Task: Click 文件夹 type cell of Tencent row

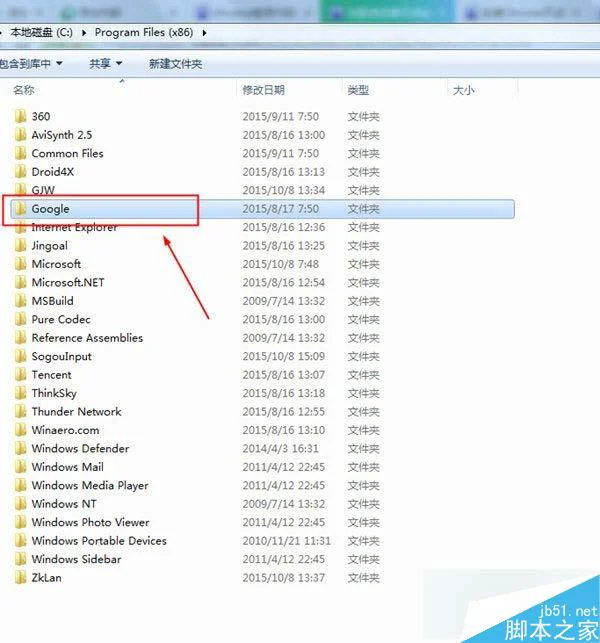Action: coord(363,375)
